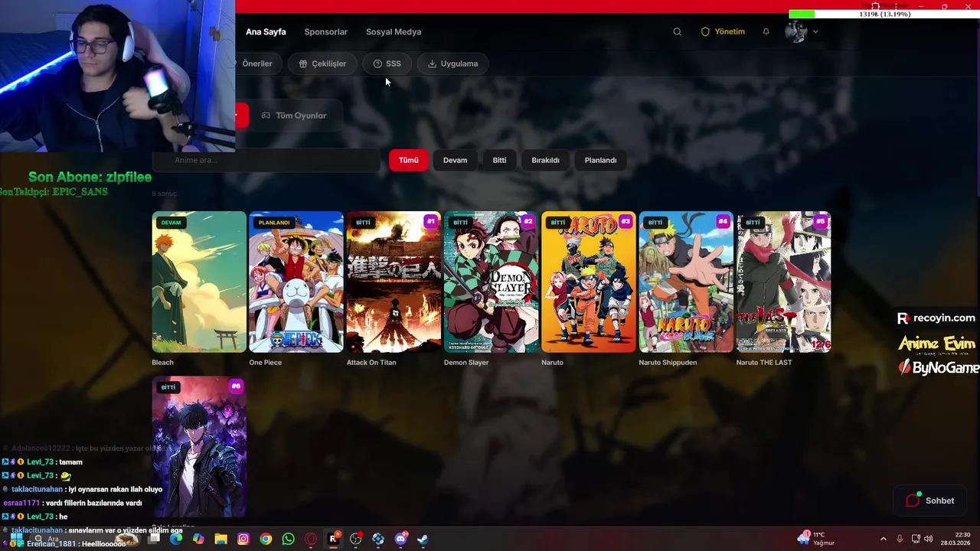980x551 pixels.
Task: Launch Google Chrome from taskbar
Action: point(266,539)
